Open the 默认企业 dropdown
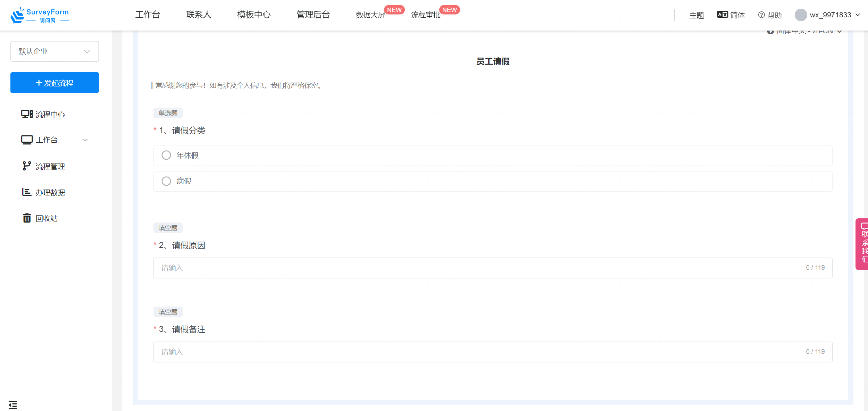The image size is (868, 411). [x=55, y=51]
